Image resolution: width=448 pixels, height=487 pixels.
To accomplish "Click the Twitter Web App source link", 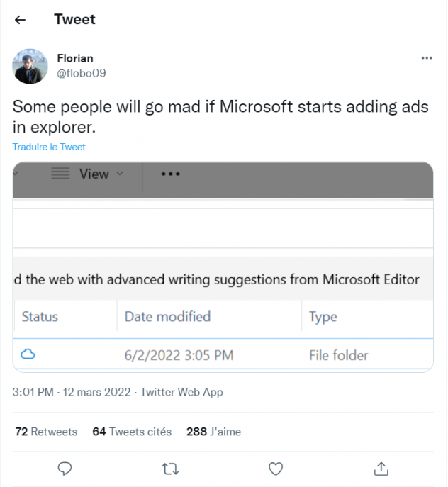I will [181, 392].
